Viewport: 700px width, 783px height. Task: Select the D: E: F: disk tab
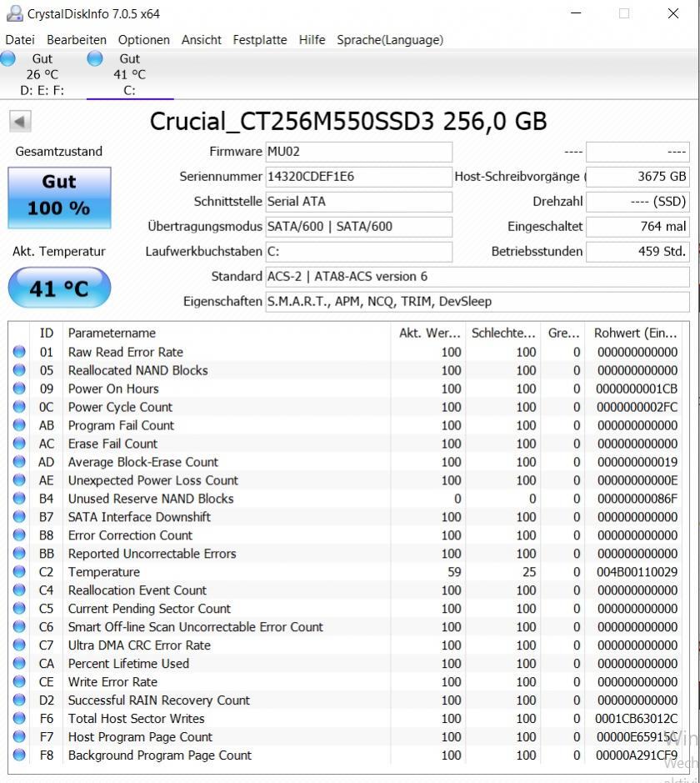[42, 74]
